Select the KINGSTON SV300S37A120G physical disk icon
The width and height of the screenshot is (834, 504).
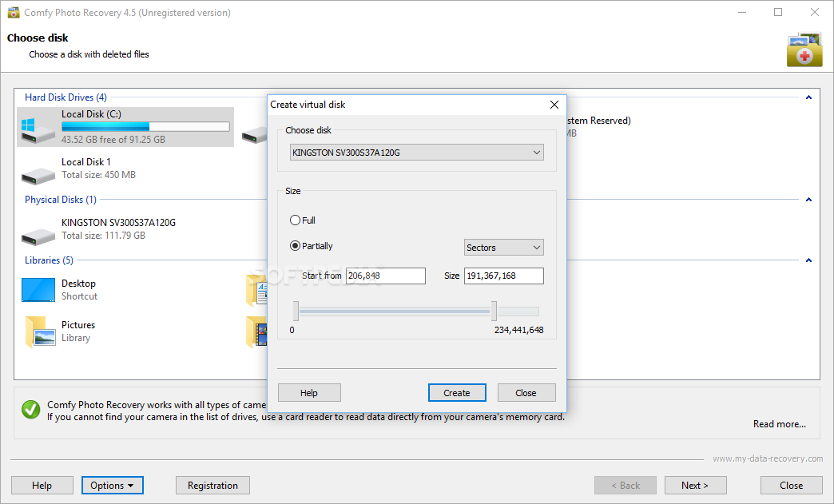[38, 236]
